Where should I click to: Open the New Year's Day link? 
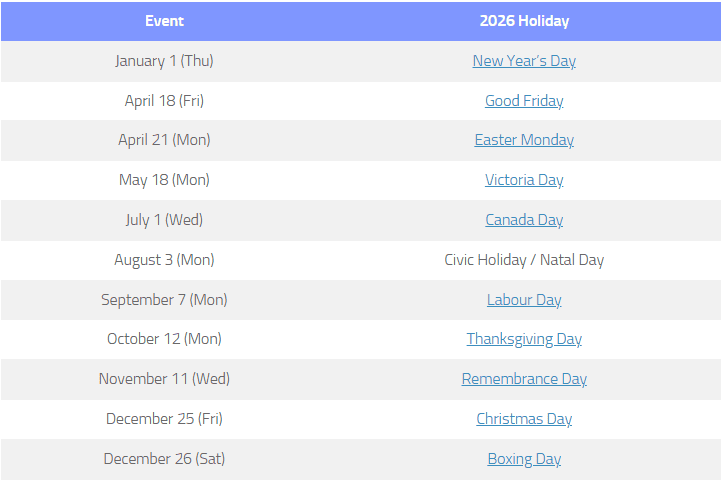point(524,61)
